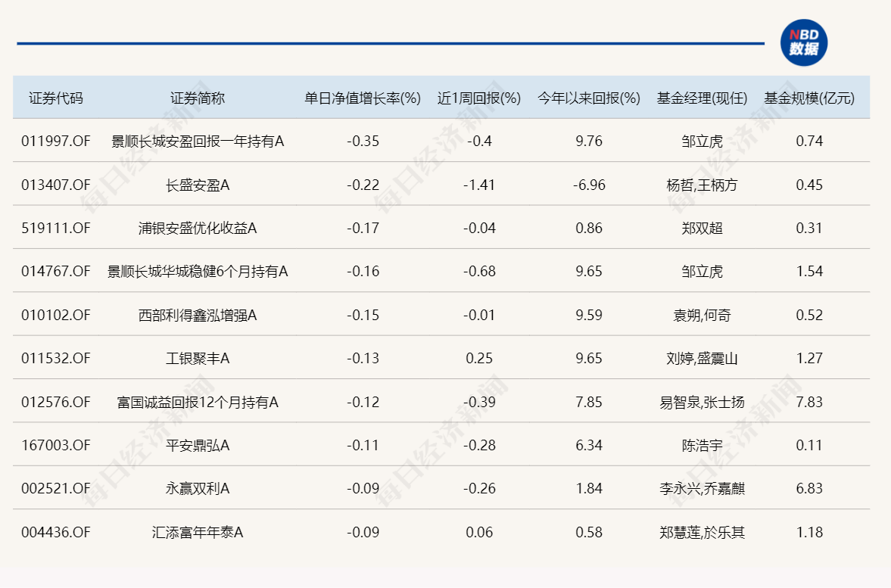Viewport: 891px width, 588px height.
Task: Select fund name 富国诚益回报12个月持有A
Action: point(198,402)
